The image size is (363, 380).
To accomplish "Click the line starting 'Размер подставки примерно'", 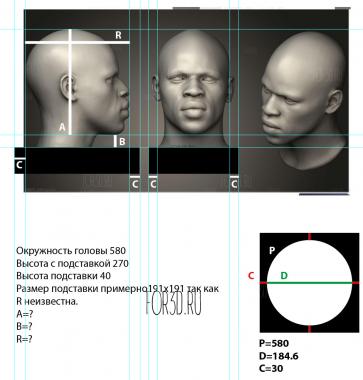I will pos(117,289).
